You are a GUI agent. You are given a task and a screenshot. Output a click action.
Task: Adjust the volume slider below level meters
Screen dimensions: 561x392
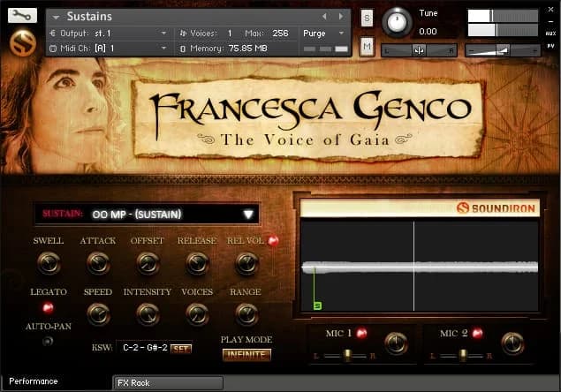503,51
